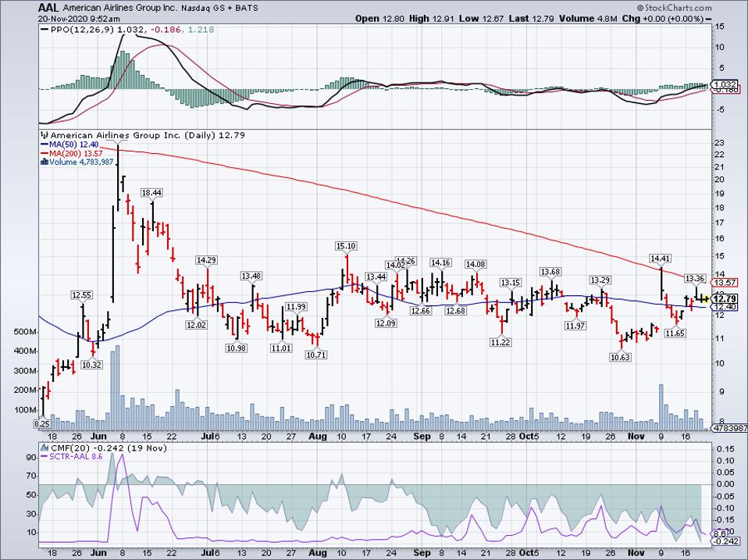Click the SCTR-AAL 8.6 legend entry
The width and height of the screenshot is (748, 560).
tap(76, 456)
